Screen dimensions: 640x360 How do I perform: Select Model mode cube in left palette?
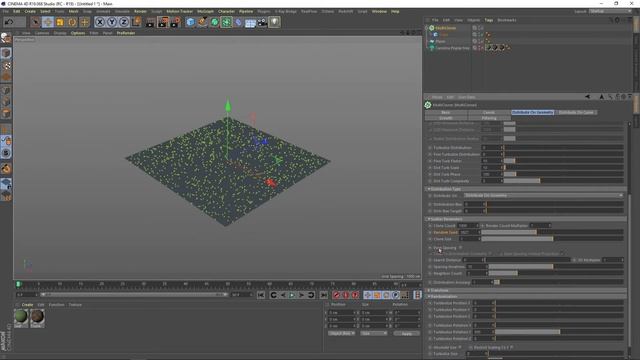[6, 53]
